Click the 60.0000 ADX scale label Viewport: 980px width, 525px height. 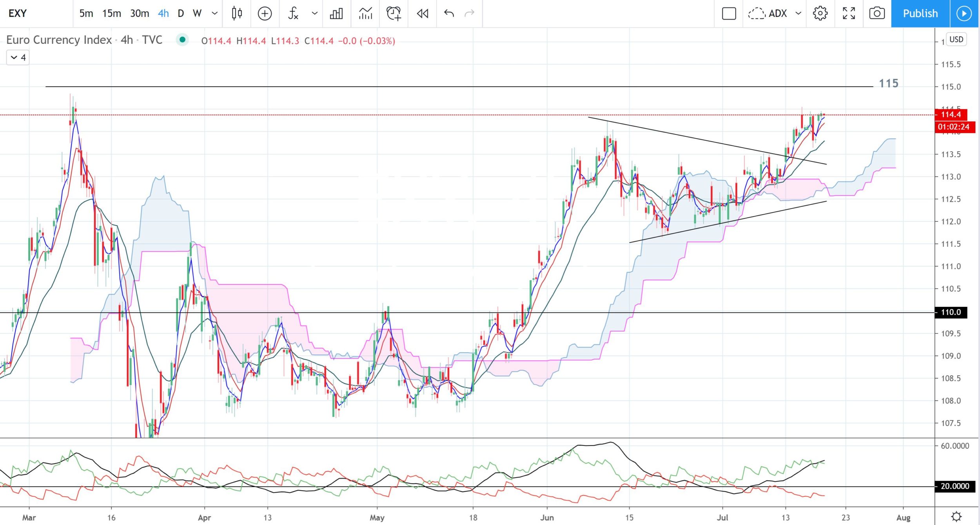click(955, 446)
